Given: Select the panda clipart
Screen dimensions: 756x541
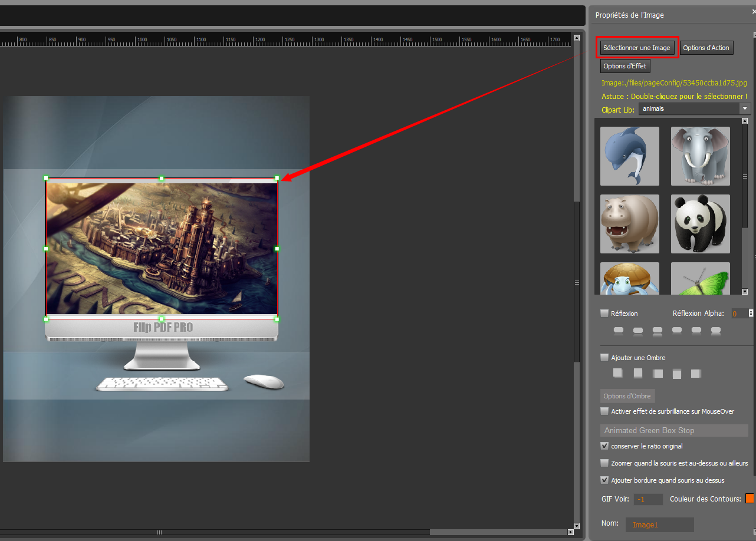Looking at the screenshot, I should click(701, 224).
